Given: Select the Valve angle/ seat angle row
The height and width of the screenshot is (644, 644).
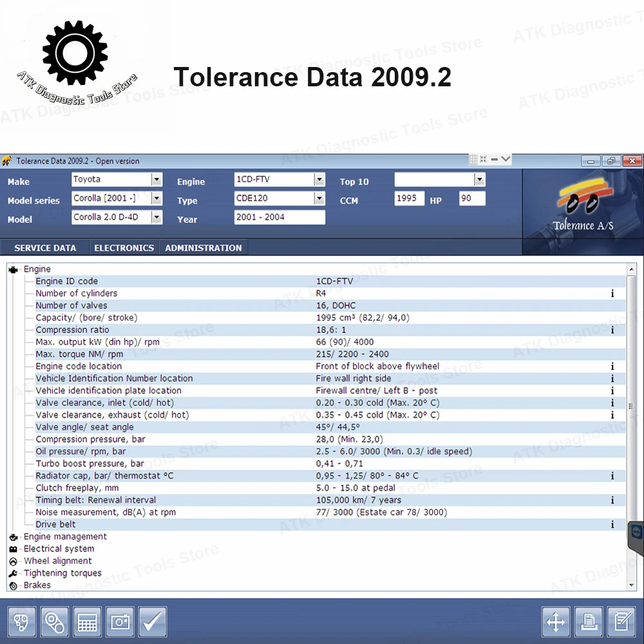Looking at the screenshot, I should [330, 427].
